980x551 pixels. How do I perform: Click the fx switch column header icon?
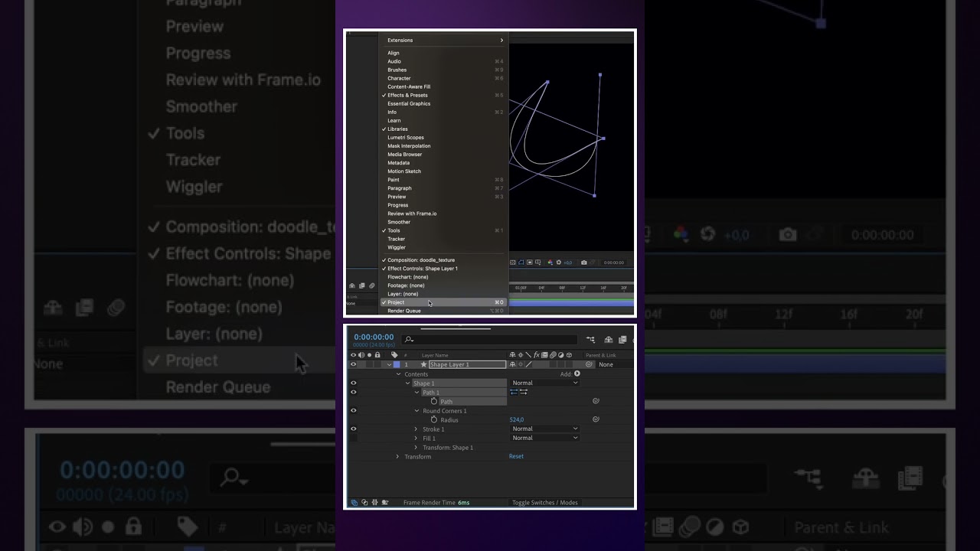coord(537,355)
